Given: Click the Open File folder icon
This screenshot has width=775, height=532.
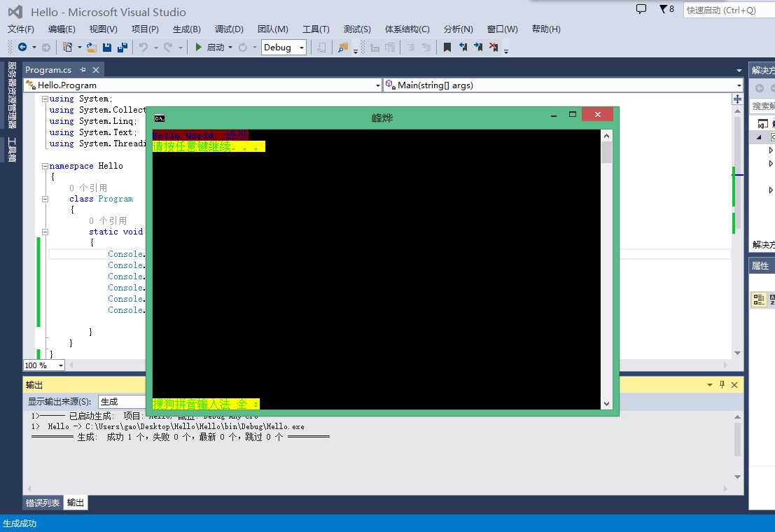Looking at the screenshot, I should click(x=92, y=47).
